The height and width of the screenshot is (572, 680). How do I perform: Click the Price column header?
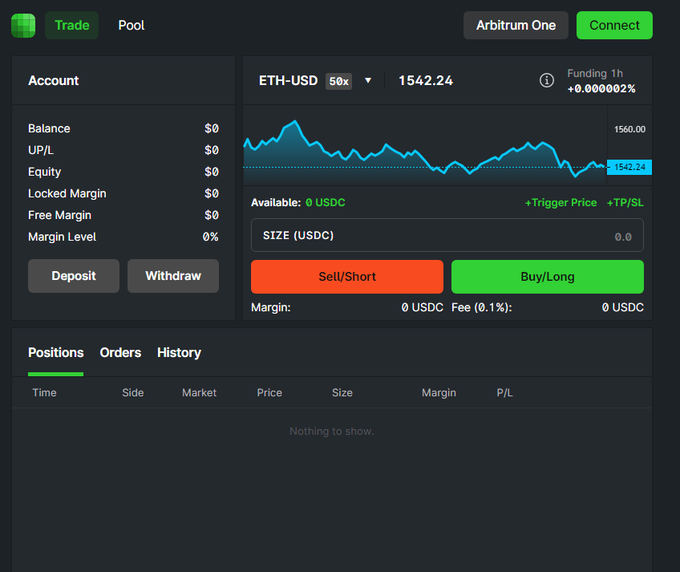pyautogui.click(x=269, y=393)
